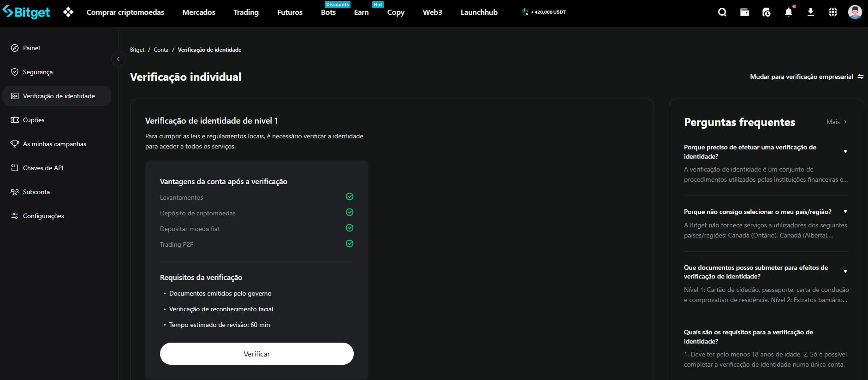Select Segurança in the sidebar

pyautogui.click(x=38, y=72)
